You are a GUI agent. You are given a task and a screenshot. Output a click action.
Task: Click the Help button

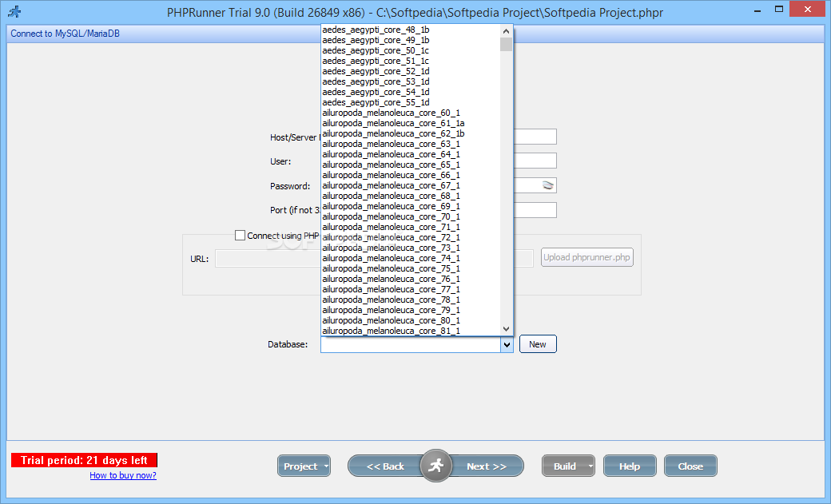click(630, 466)
